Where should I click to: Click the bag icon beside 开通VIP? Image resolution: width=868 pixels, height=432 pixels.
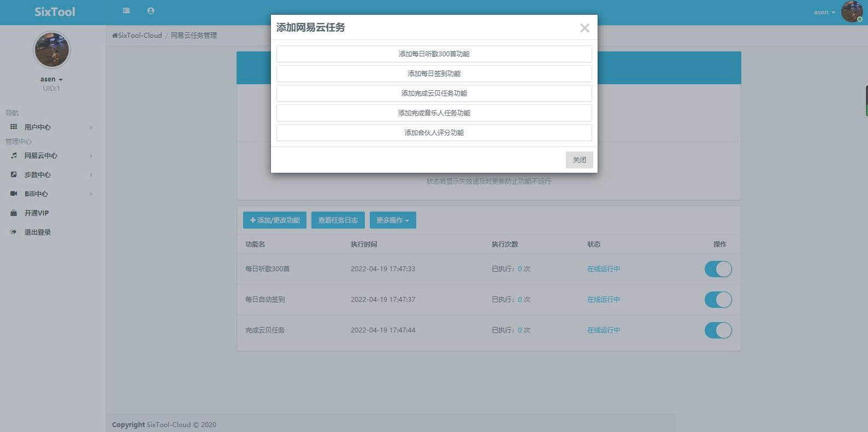click(14, 213)
